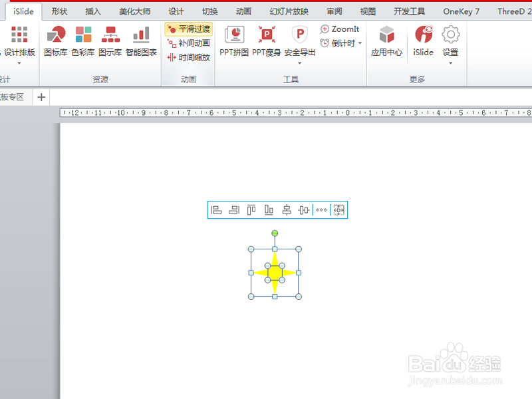Expand the 倒计时 dropdown arrow
Viewport: 532px width, 399px height.
point(360,43)
